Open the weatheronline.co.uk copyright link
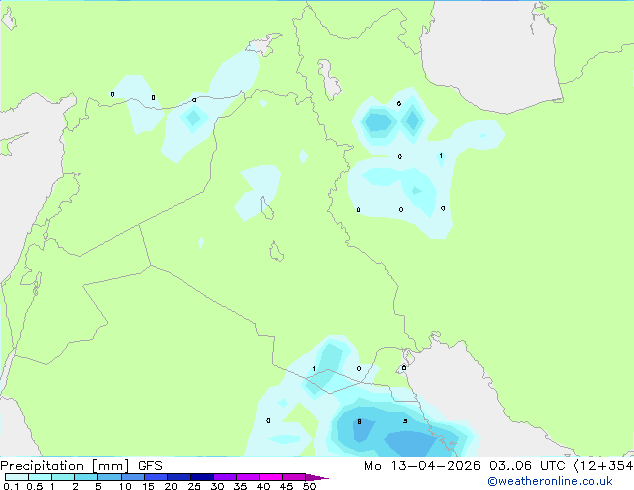This screenshot has width=634, height=490. point(550,481)
